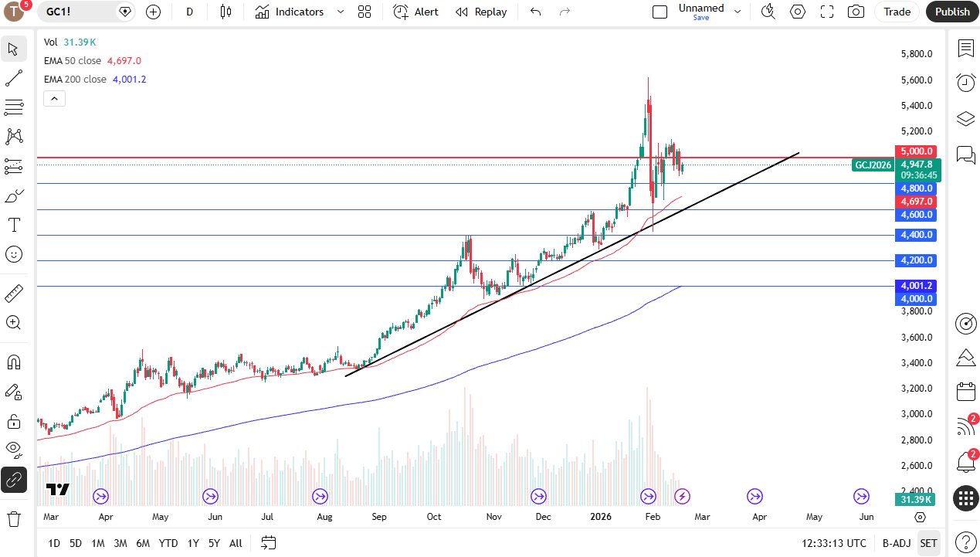980x557 pixels.
Task: Change the D daily interval
Action: [190, 12]
